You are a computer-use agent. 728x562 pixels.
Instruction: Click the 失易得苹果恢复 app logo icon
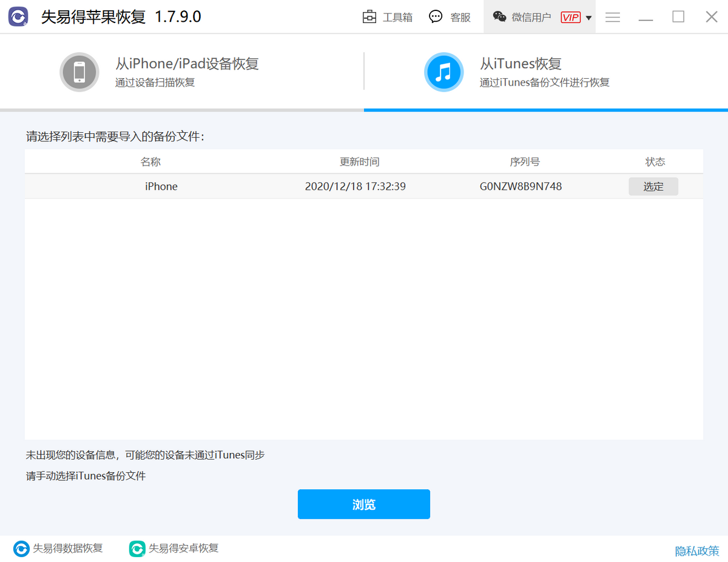coord(18,16)
